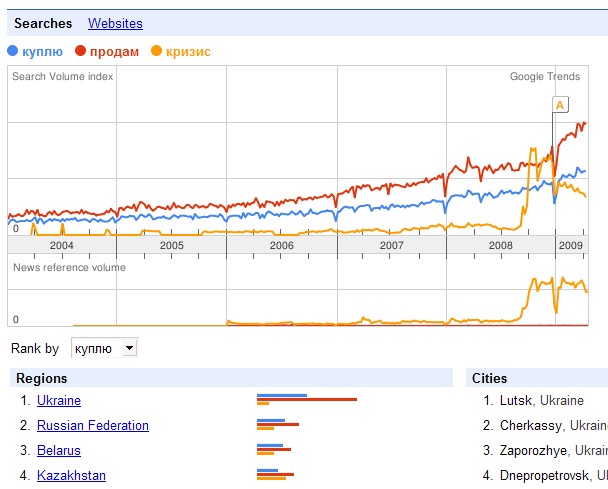The height and width of the screenshot is (489, 608).
Task: Select the Searches tab
Action: tap(43, 23)
